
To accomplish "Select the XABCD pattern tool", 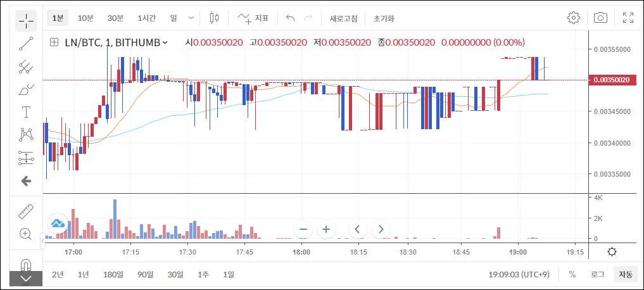I will (26, 135).
